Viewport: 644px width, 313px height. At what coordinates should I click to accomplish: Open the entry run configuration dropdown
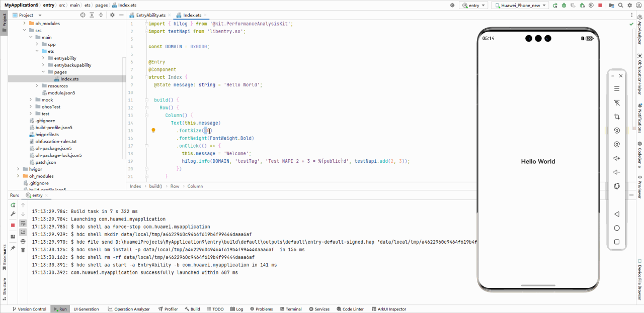point(474,5)
